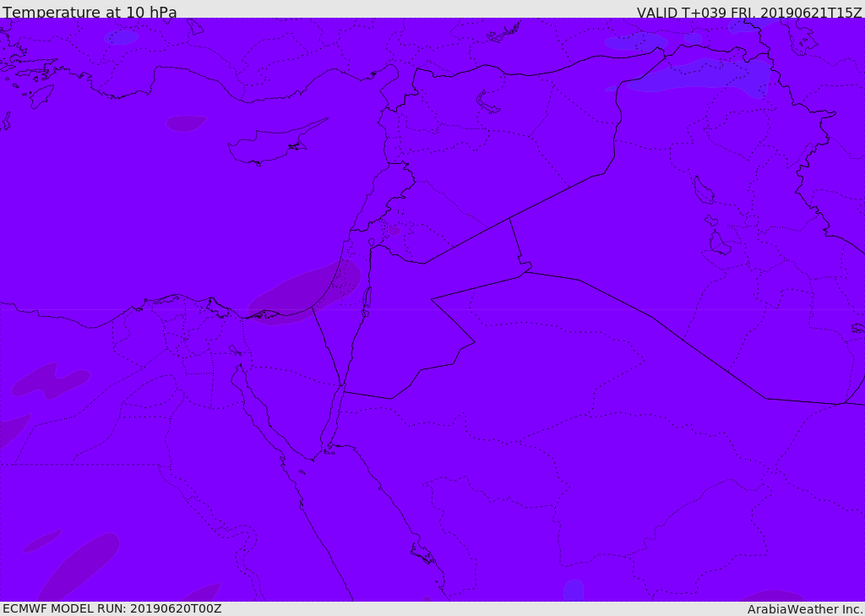865x616 pixels.
Task: Click the Dead Sea outline
Action: click(x=367, y=299)
